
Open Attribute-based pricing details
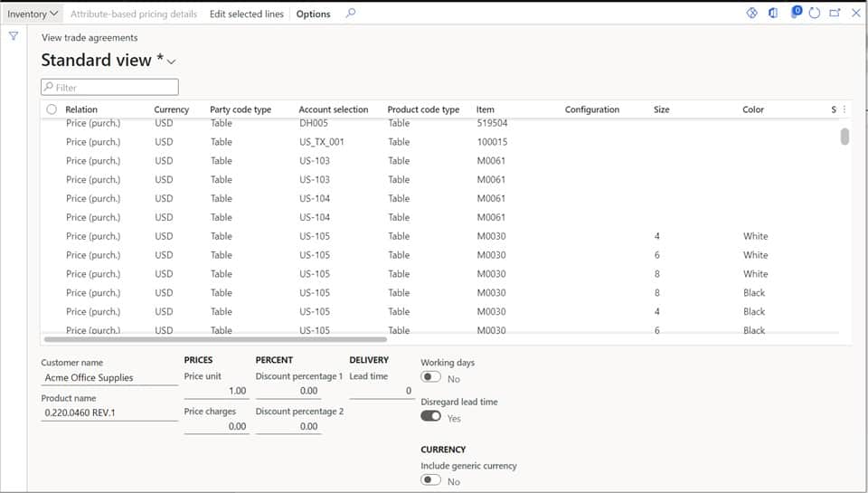[134, 14]
